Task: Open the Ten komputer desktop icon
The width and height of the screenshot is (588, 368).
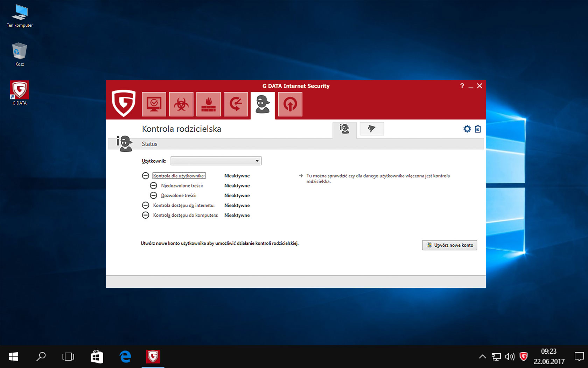Action: coord(20,16)
